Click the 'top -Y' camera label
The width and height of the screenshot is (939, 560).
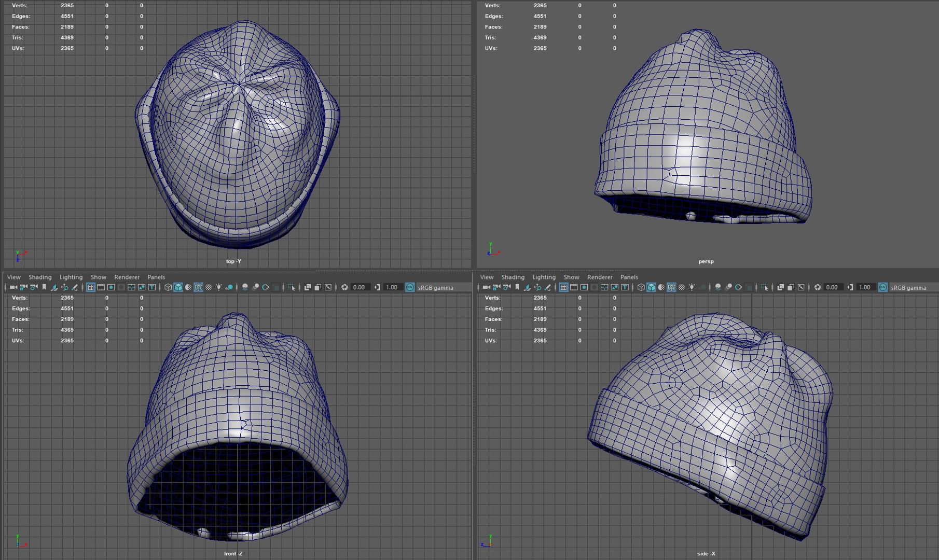coord(233,261)
